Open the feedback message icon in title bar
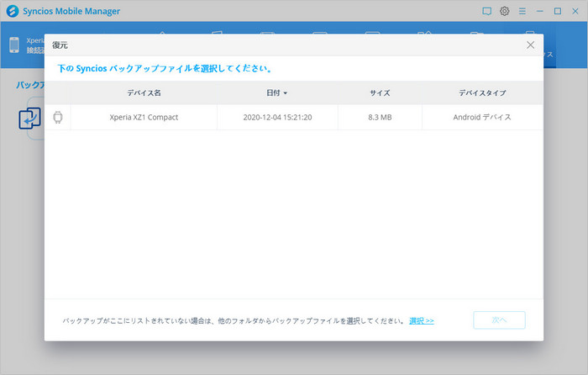Viewport: 588px width, 375px height. pos(486,11)
